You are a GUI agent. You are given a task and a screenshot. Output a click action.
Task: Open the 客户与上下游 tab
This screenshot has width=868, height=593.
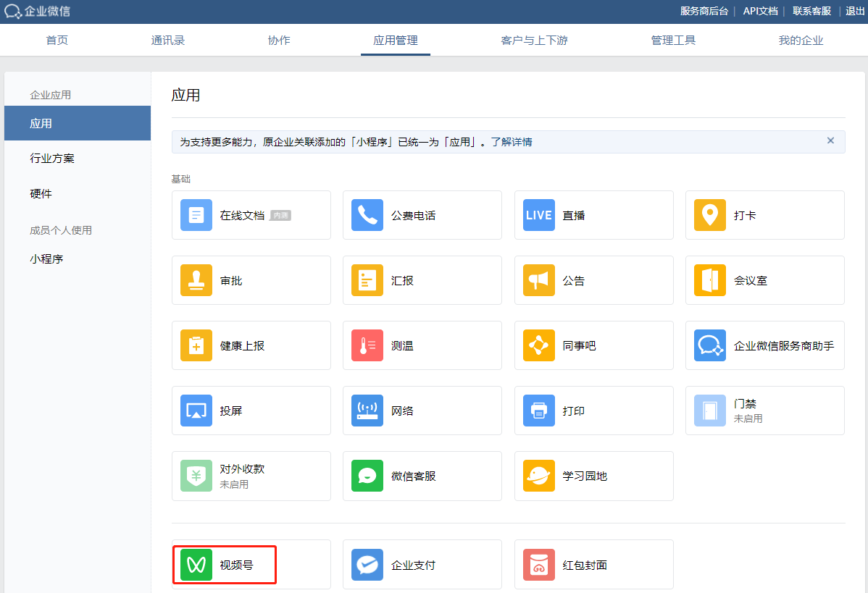click(x=534, y=41)
